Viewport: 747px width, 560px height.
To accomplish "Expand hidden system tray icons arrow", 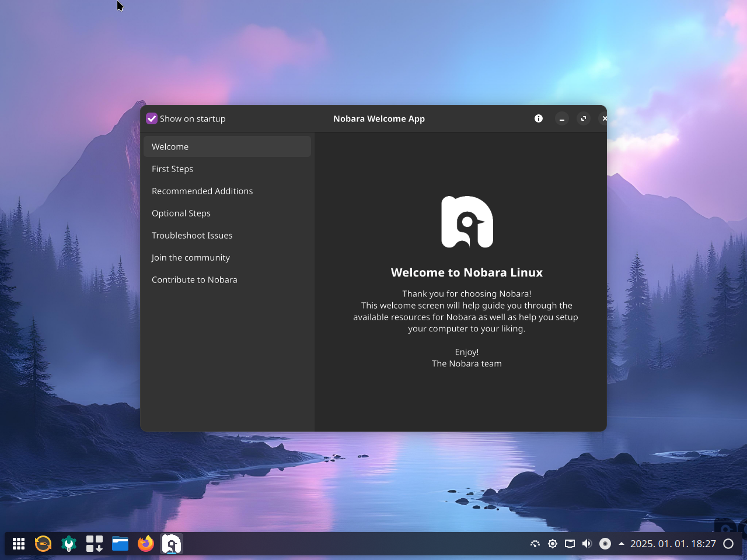I will click(x=622, y=544).
